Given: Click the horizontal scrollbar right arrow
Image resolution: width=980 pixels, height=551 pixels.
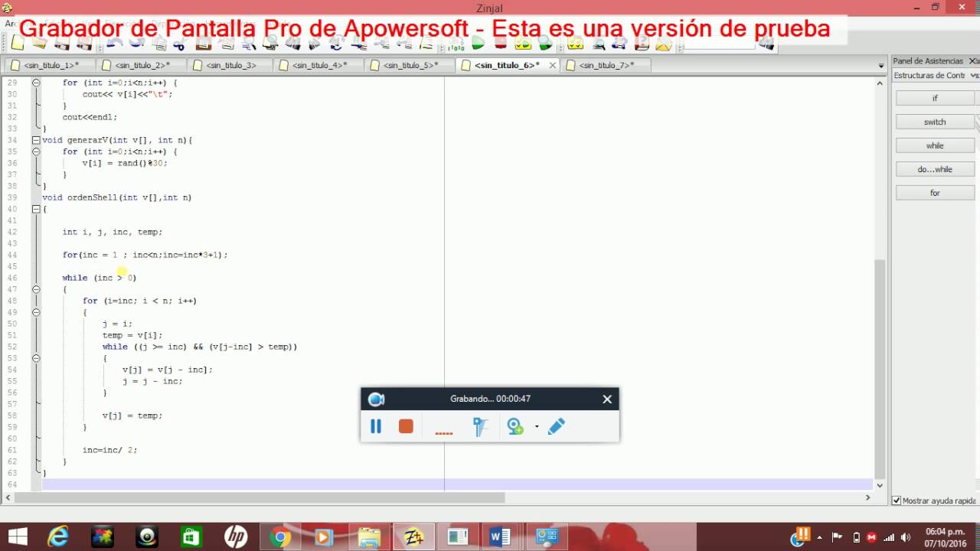Looking at the screenshot, I should 867,497.
